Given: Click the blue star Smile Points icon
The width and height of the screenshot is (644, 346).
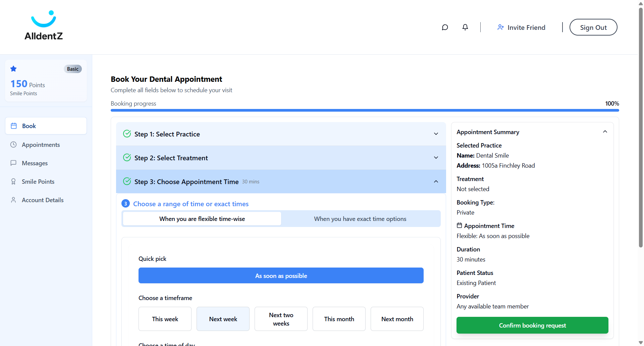Looking at the screenshot, I should (13, 69).
